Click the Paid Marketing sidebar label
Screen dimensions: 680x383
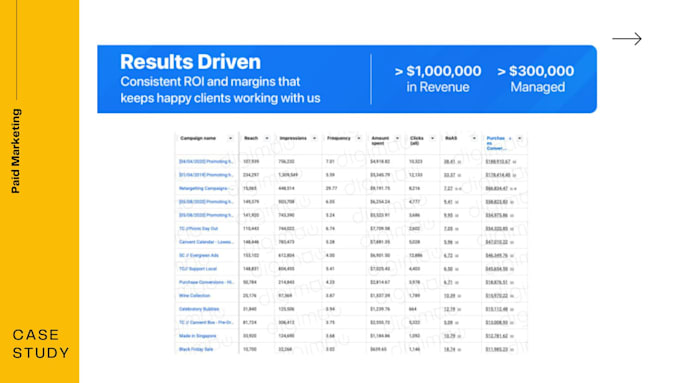(16, 151)
